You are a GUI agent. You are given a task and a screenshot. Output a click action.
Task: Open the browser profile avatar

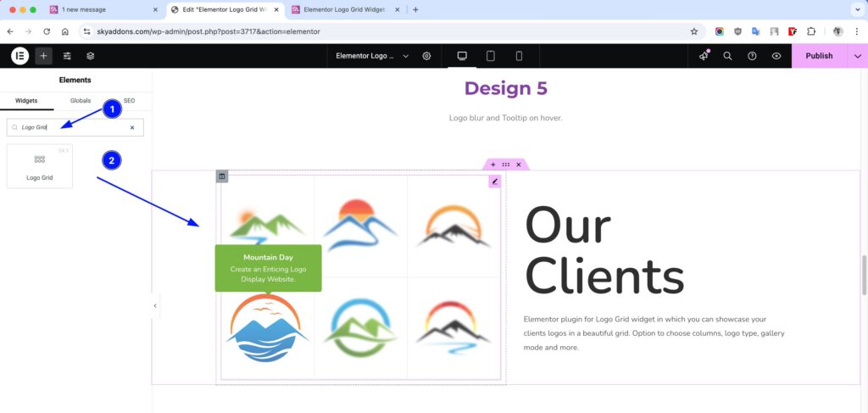pyautogui.click(x=838, y=31)
